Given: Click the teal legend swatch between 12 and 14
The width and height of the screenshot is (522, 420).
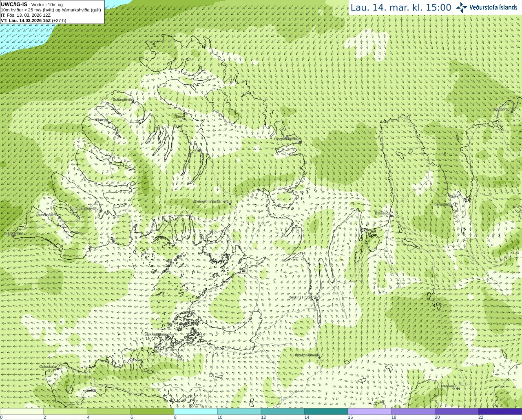Looking at the screenshot, I should click(x=283, y=411).
